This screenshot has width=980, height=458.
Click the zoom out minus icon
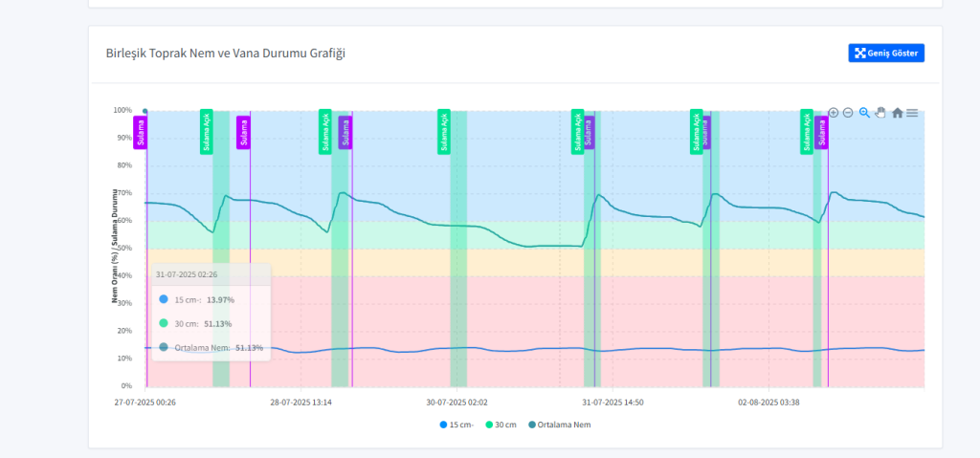pyautogui.click(x=847, y=113)
